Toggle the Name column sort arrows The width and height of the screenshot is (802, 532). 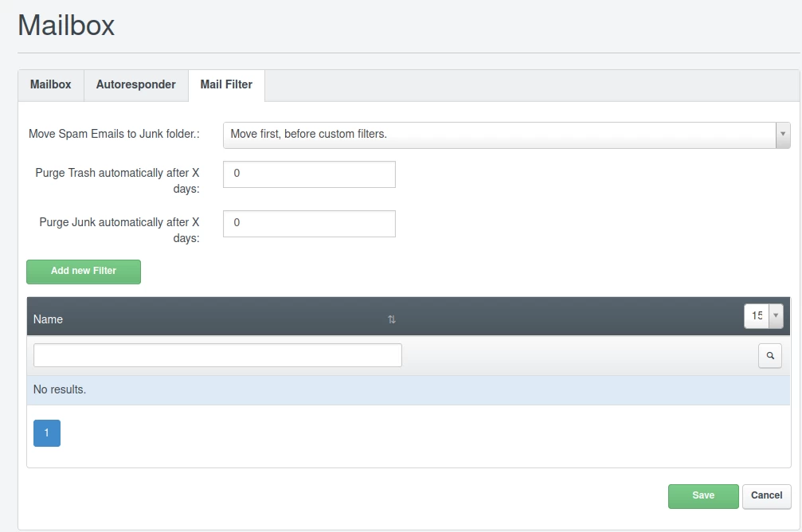pos(391,319)
